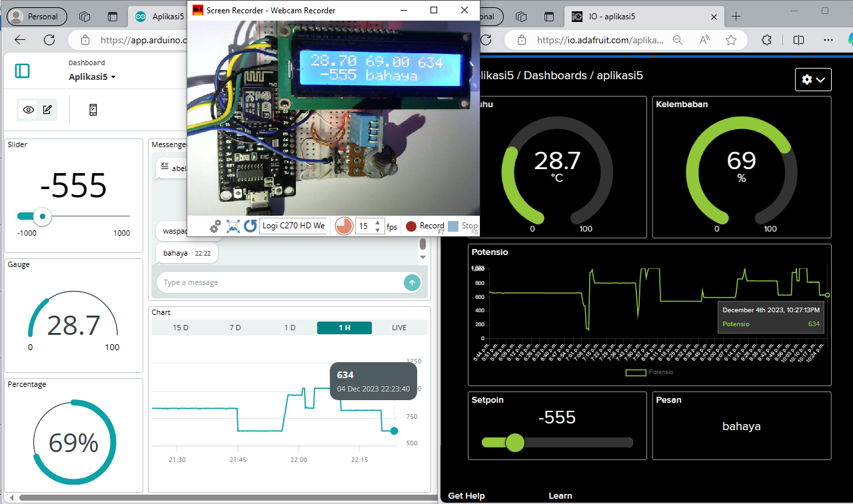Switch Arduino dashboard to edit mode pencil icon
This screenshot has height=504, width=853.
click(x=47, y=110)
